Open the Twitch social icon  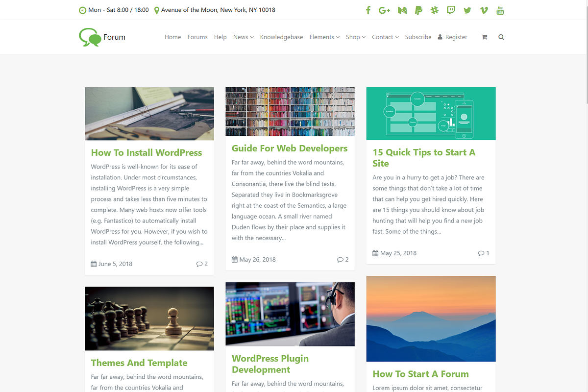click(x=451, y=10)
